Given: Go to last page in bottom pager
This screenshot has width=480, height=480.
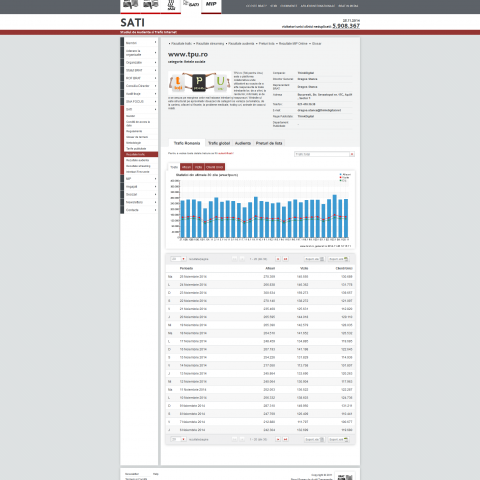Looking at the screenshot, I should pos(285,439).
